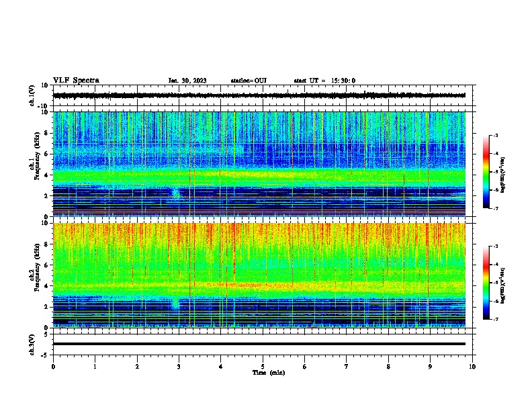The image size is (532, 411).
Task: Click the 'ch.3(V)' axis label
Action: click(32, 345)
